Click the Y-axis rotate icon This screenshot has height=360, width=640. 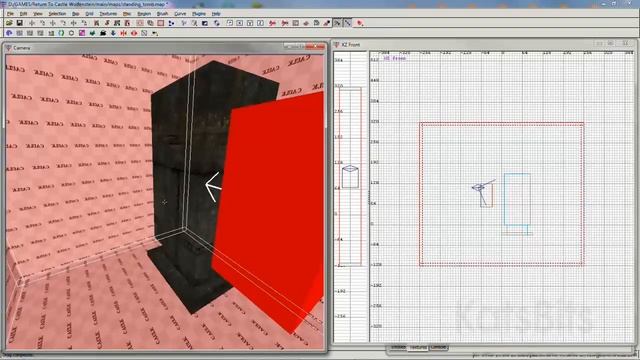(63, 23)
